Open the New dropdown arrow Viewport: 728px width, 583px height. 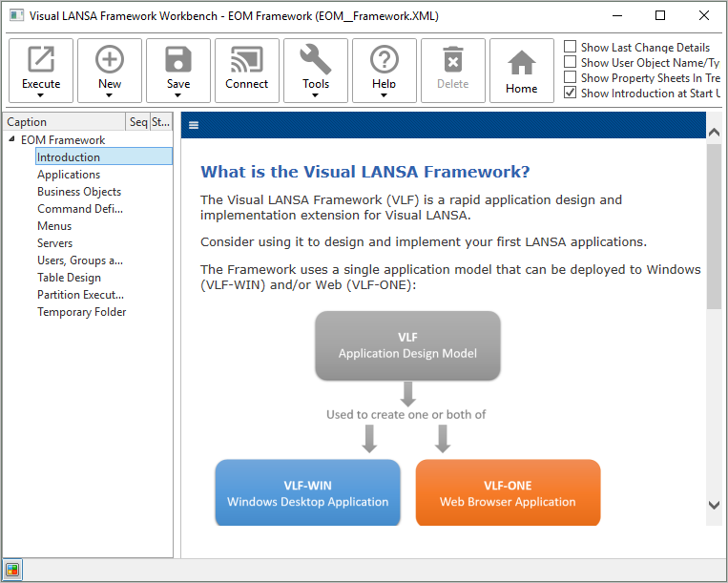click(x=110, y=95)
